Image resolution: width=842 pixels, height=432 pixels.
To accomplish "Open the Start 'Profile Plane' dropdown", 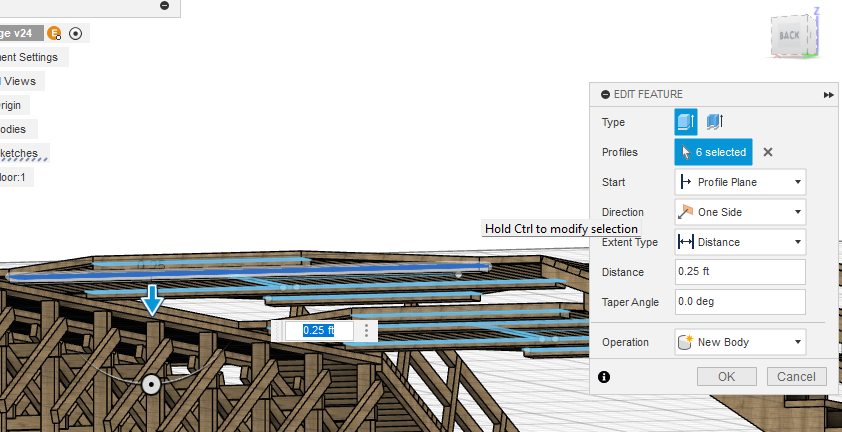I will point(740,182).
